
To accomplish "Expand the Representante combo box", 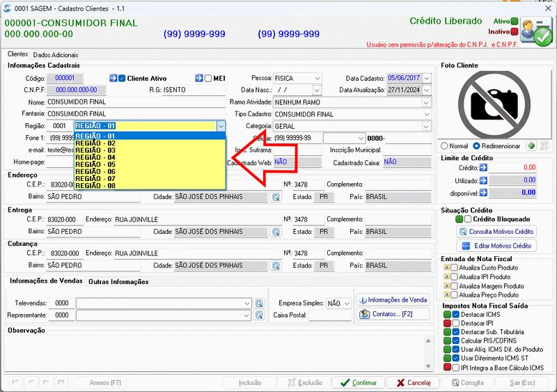I will click(x=247, y=315).
